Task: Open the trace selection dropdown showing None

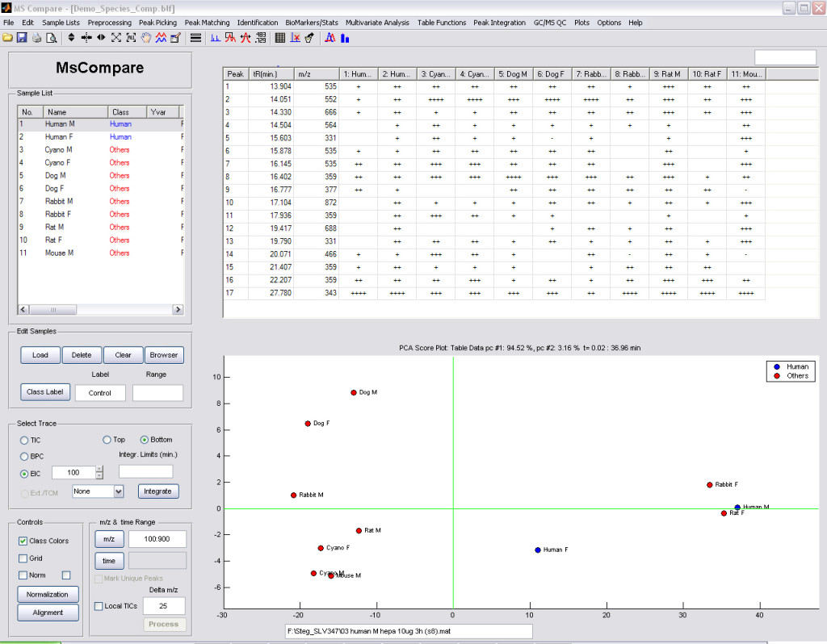Action: tap(97, 491)
